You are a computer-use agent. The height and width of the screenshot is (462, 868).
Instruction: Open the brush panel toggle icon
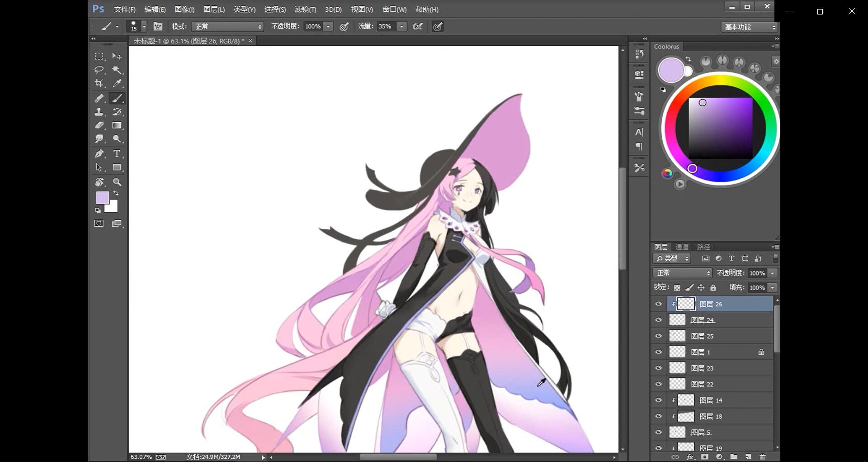click(x=158, y=27)
